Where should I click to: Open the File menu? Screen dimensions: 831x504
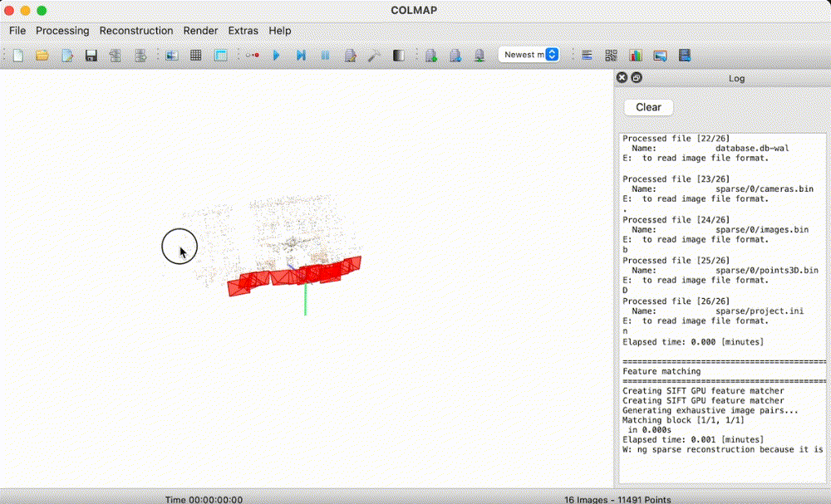click(x=17, y=31)
